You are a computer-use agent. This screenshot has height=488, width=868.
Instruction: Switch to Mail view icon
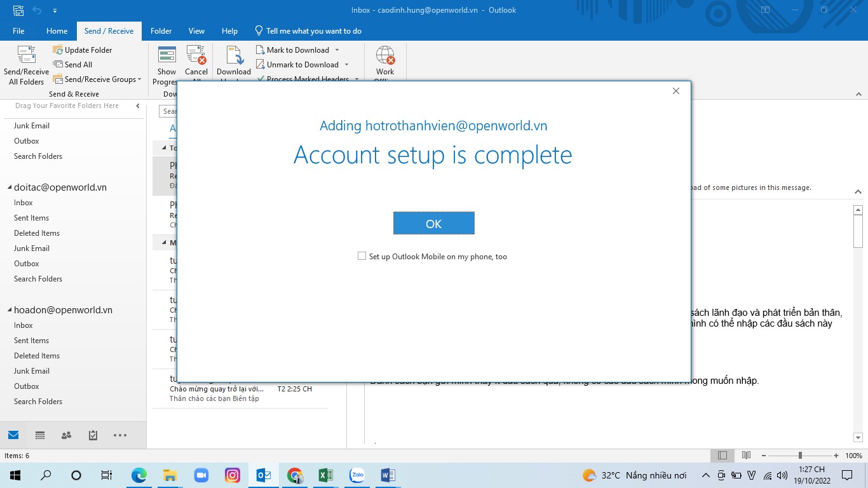click(x=13, y=435)
